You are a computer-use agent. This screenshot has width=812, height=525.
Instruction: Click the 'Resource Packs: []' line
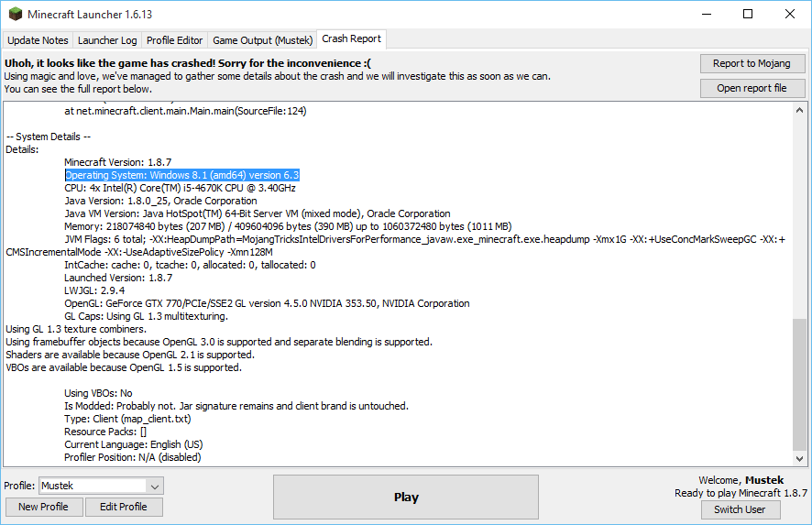tap(105, 432)
